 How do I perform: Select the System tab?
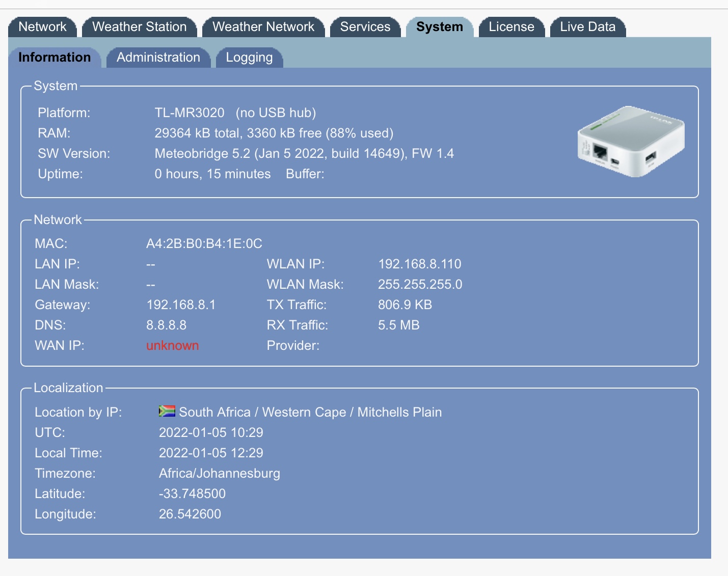pyautogui.click(x=439, y=27)
